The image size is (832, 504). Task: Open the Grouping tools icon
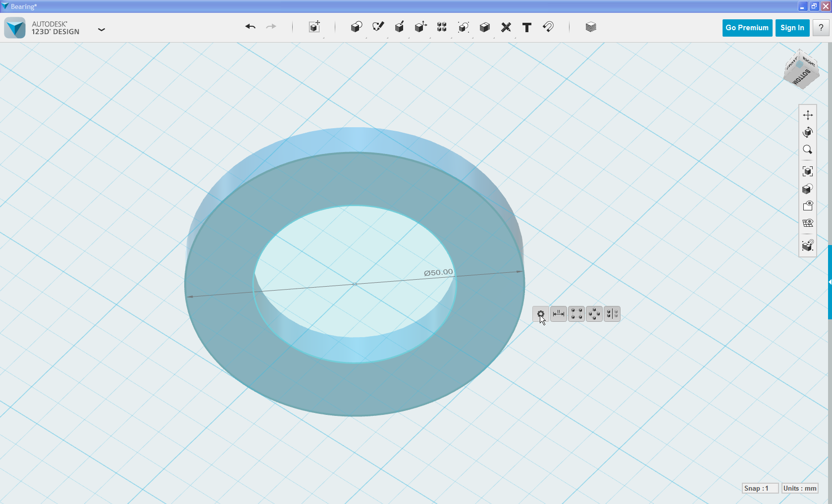pyautogui.click(x=463, y=27)
